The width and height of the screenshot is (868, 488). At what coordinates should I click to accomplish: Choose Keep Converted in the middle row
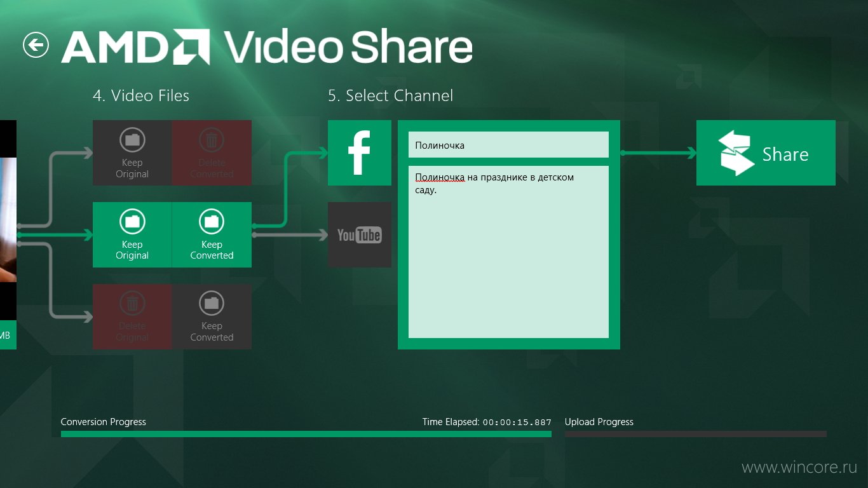212,234
